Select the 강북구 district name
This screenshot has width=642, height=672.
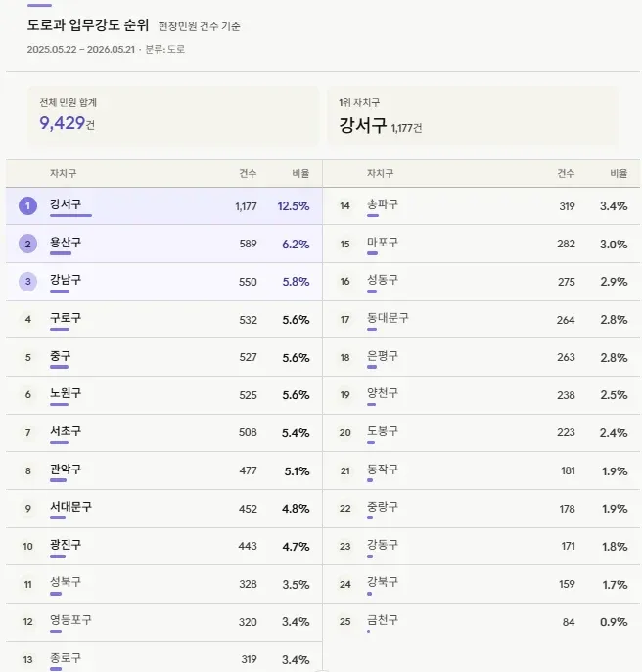382,582
